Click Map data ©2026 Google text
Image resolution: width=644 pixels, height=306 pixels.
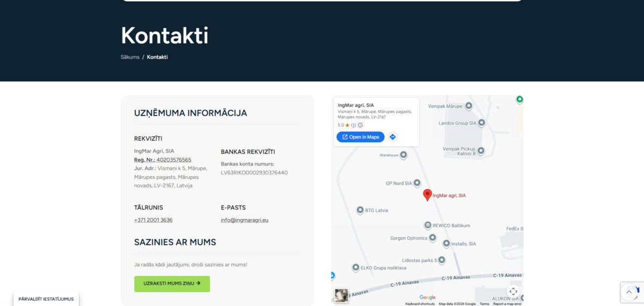click(457, 304)
